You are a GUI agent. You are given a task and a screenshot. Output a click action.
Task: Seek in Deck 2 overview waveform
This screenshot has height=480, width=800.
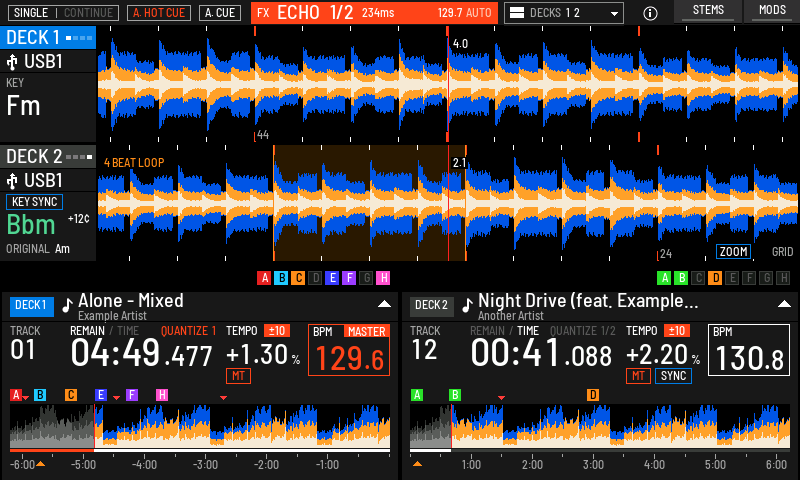click(600, 425)
